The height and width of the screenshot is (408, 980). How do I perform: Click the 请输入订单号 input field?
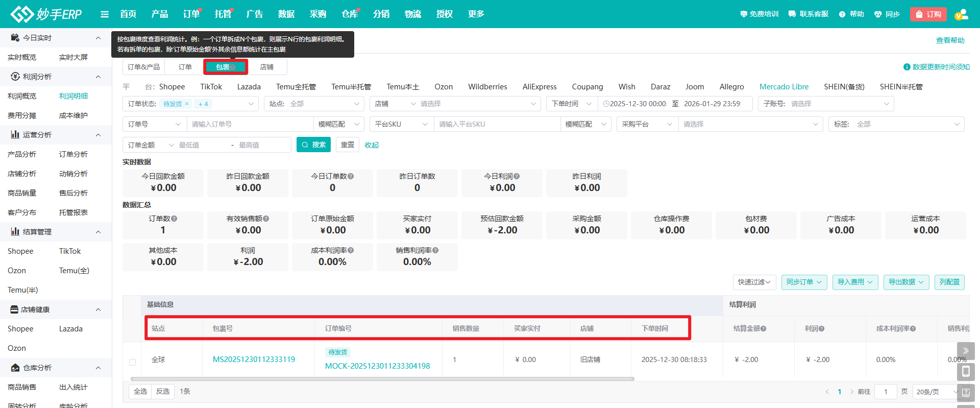[x=250, y=124]
